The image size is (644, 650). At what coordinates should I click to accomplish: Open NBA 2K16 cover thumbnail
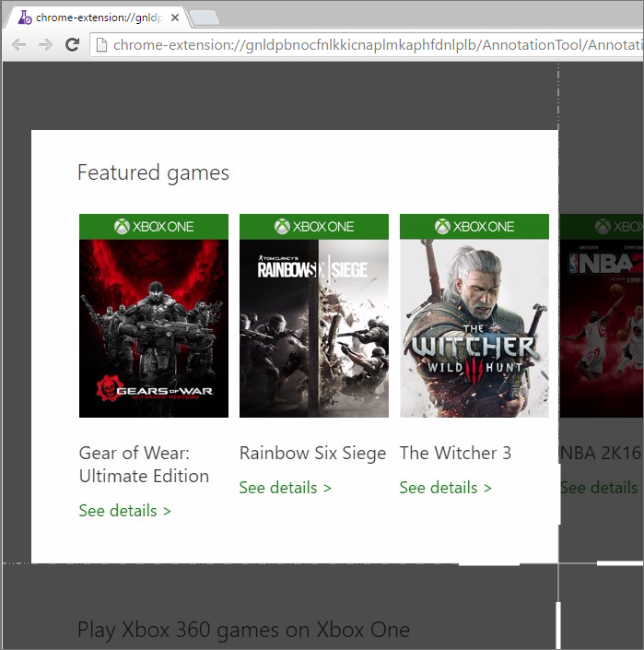602,328
